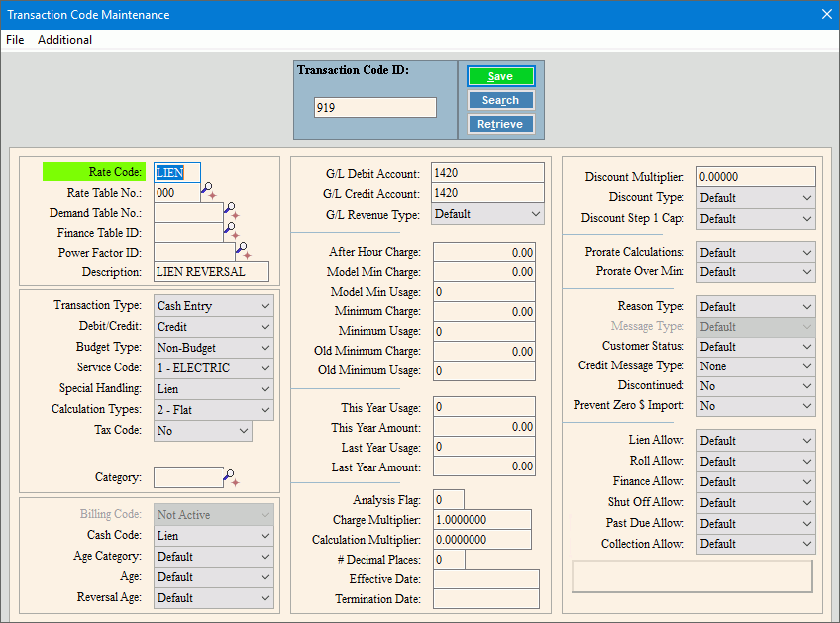840x623 pixels.
Task: Click the Minimum Charge field
Action: (484, 312)
